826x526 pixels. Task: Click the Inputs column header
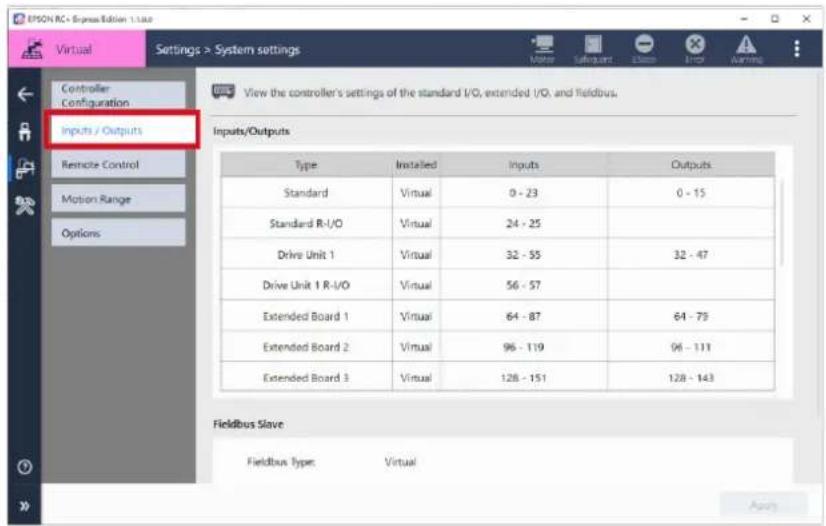tap(524, 165)
